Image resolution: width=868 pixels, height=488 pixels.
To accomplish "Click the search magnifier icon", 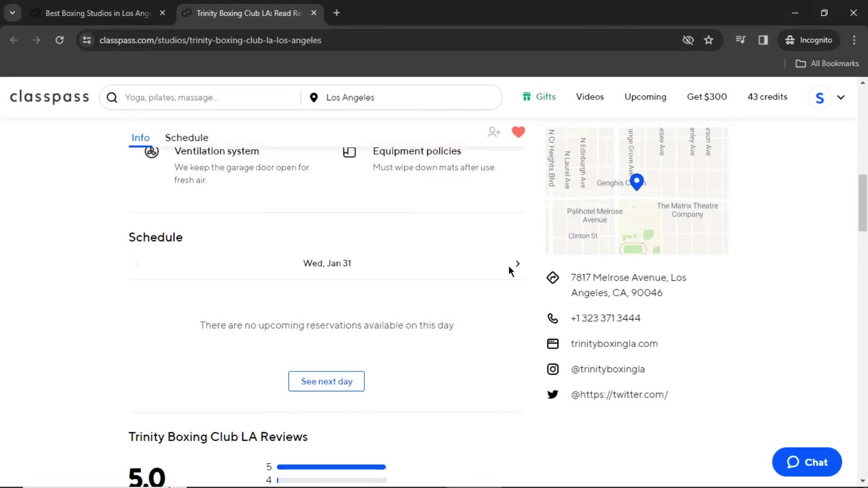I will tap(112, 98).
